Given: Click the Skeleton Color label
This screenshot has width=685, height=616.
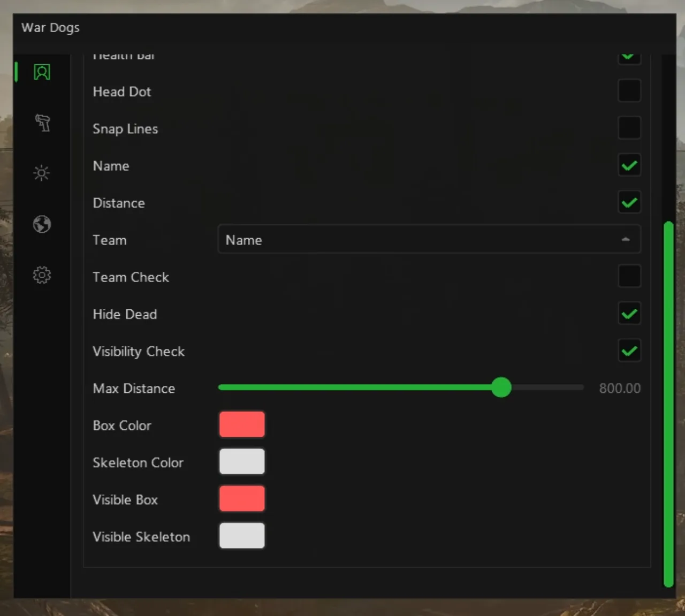Looking at the screenshot, I should click(x=138, y=462).
